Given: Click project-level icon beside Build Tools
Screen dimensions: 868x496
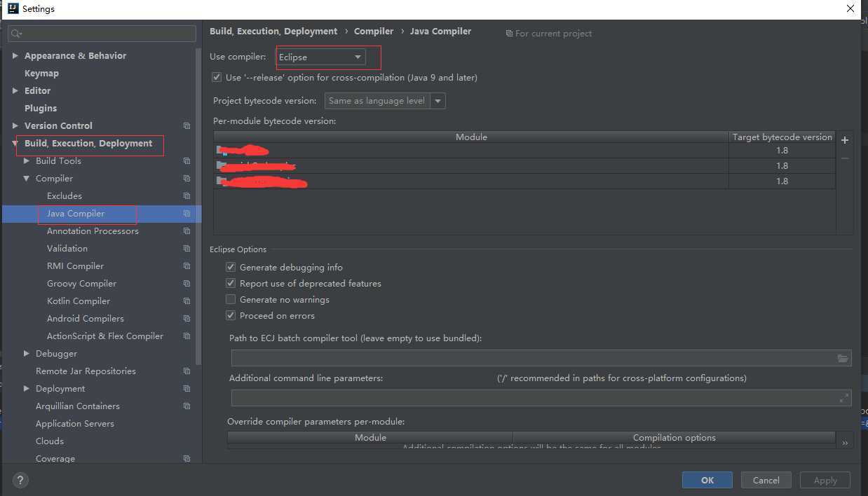Looking at the screenshot, I should point(187,161).
